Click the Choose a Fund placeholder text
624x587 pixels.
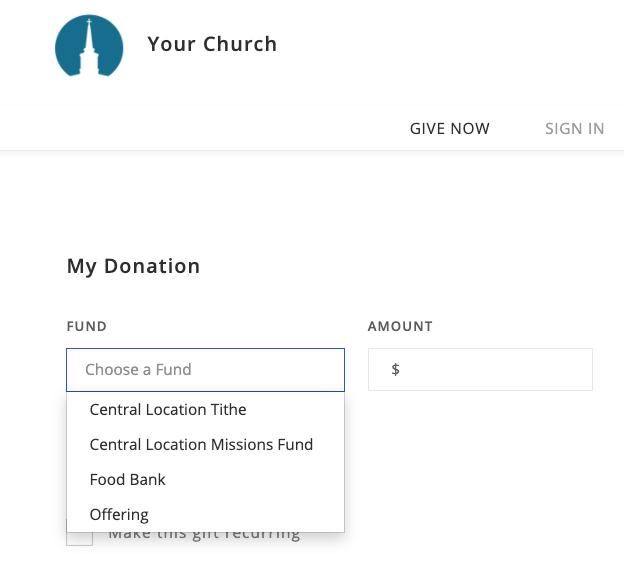pyautogui.click(x=138, y=370)
